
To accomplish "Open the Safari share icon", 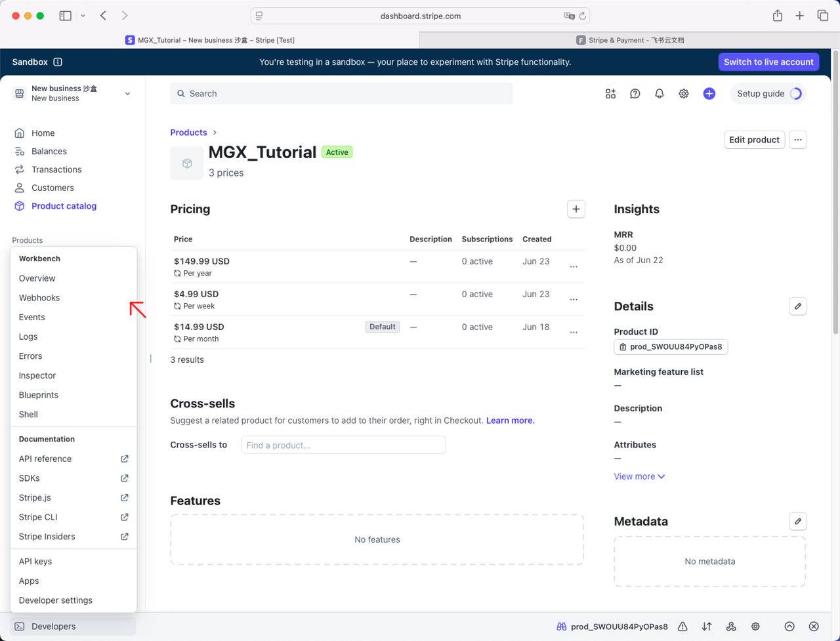I will click(778, 16).
